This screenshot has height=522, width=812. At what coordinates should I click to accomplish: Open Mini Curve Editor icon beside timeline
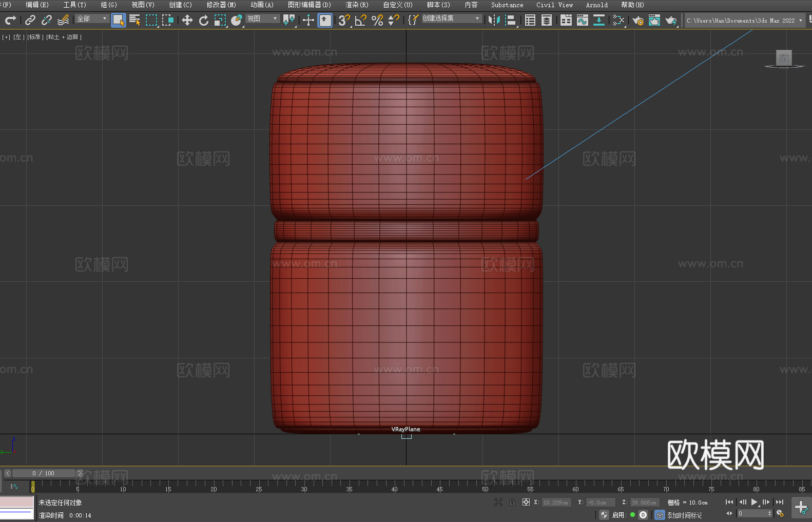click(x=14, y=486)
